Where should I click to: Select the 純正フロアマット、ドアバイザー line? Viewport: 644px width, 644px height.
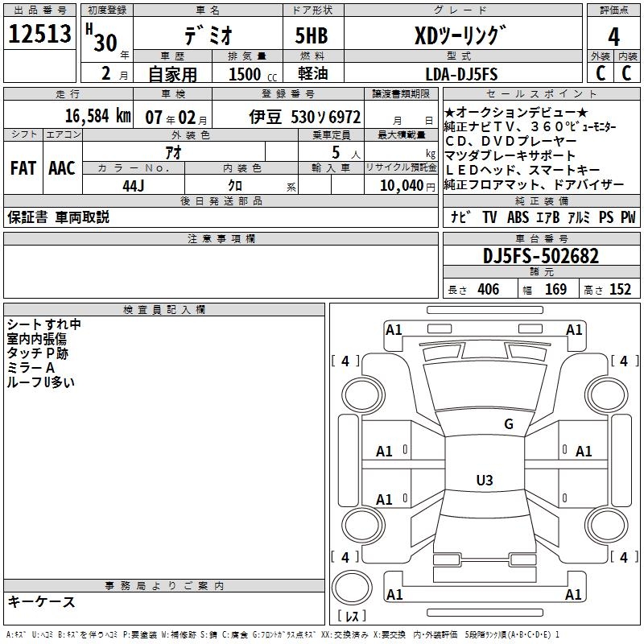click(x=534, y=184)
